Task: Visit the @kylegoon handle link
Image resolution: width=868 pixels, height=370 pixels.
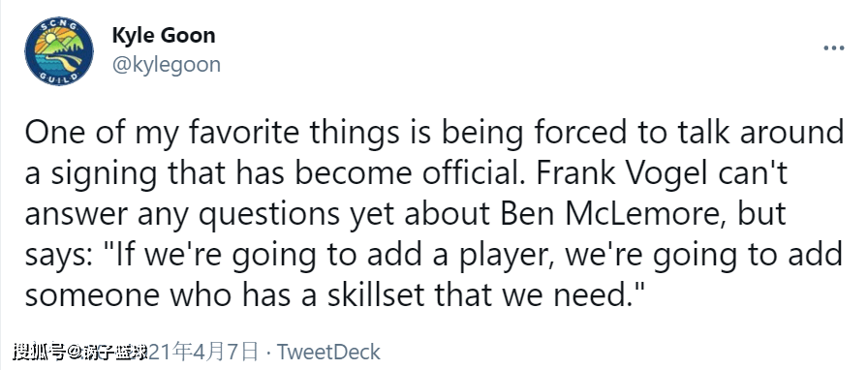Action: pos(166,64)
